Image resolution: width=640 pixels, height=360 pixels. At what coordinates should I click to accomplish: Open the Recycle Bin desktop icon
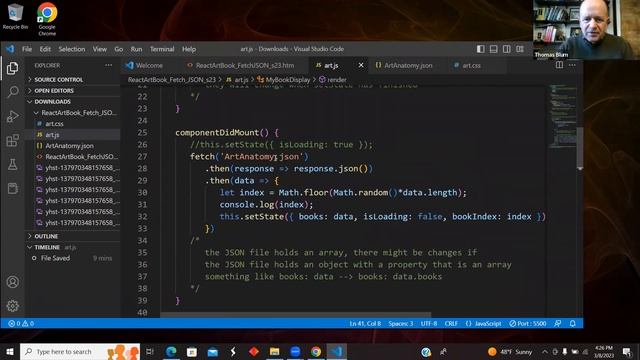(15, 16)
